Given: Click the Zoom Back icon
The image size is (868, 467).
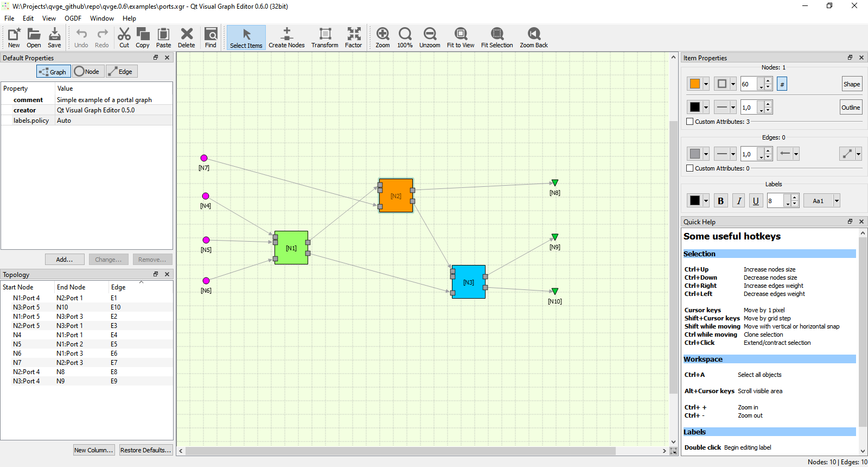Looking at the screenshot, I should [x=533, y=37].
